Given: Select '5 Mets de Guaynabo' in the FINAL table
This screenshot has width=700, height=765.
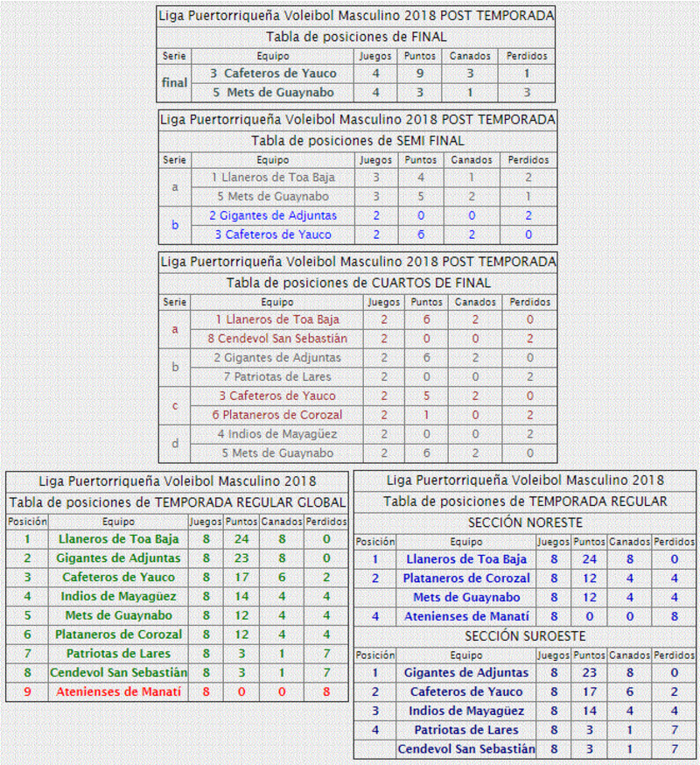Looking at the screenshot, I should pos(273,92).
